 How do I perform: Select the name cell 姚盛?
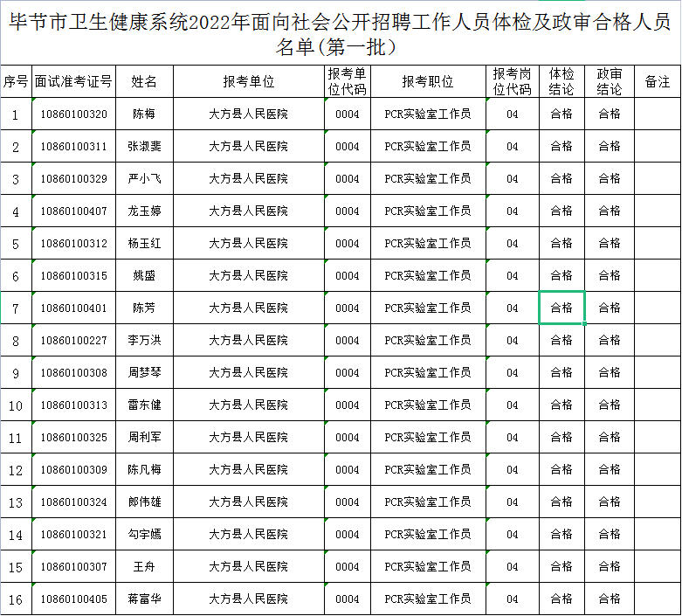[x=144, y=275]
